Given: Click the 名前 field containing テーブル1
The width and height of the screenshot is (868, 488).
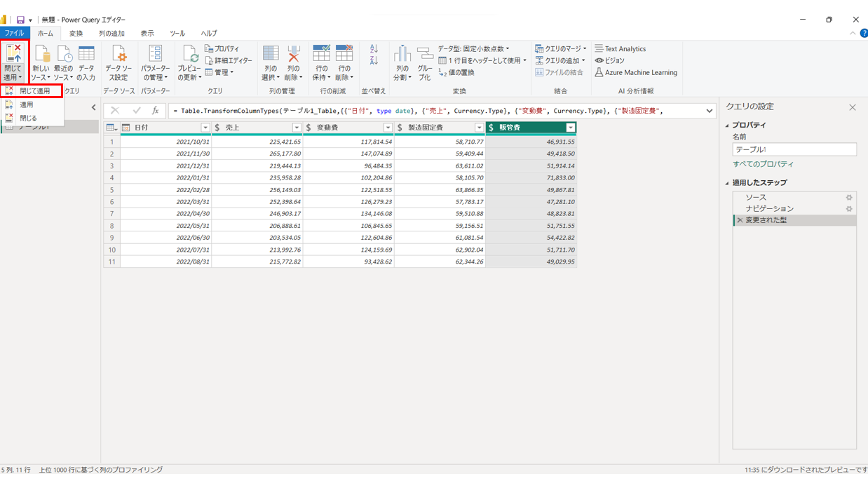Looking at the screenshot, I should [794, 149].
